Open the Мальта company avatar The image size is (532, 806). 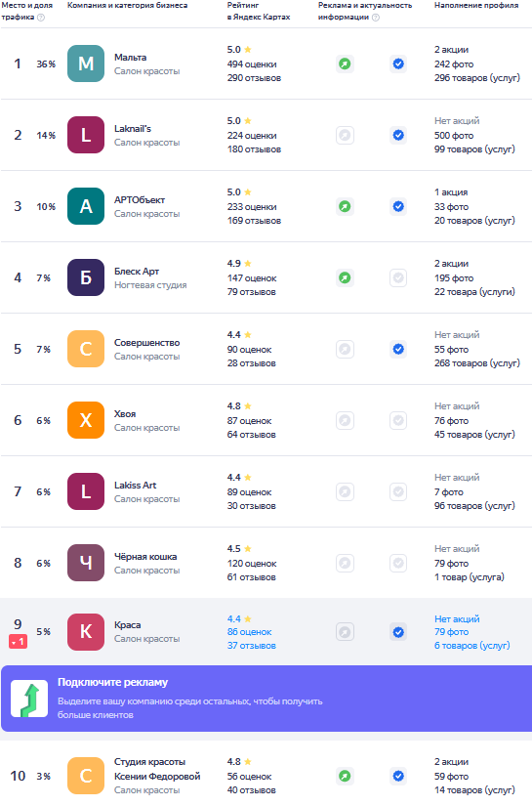(86, 64)
